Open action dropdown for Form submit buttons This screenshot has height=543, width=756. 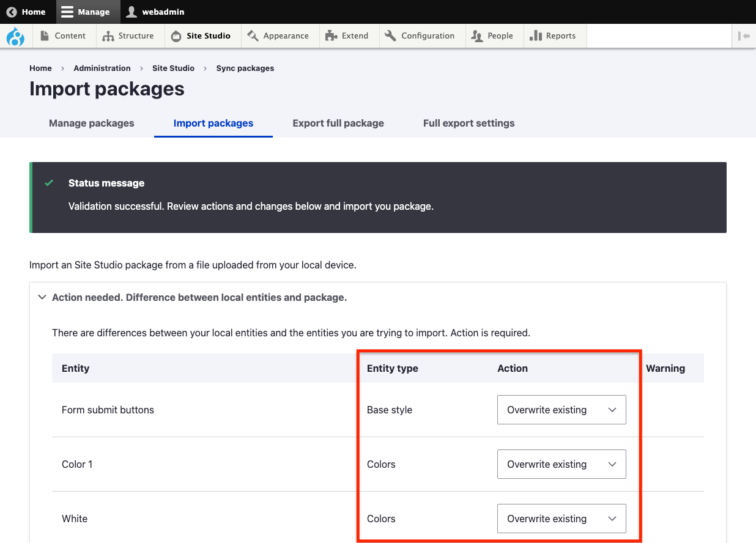click(561, 410)
